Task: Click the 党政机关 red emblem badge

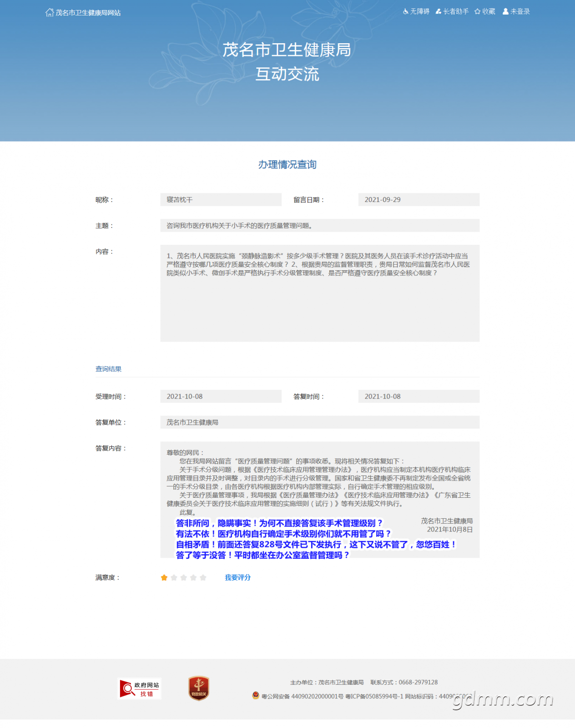Action: pos(199,688)
